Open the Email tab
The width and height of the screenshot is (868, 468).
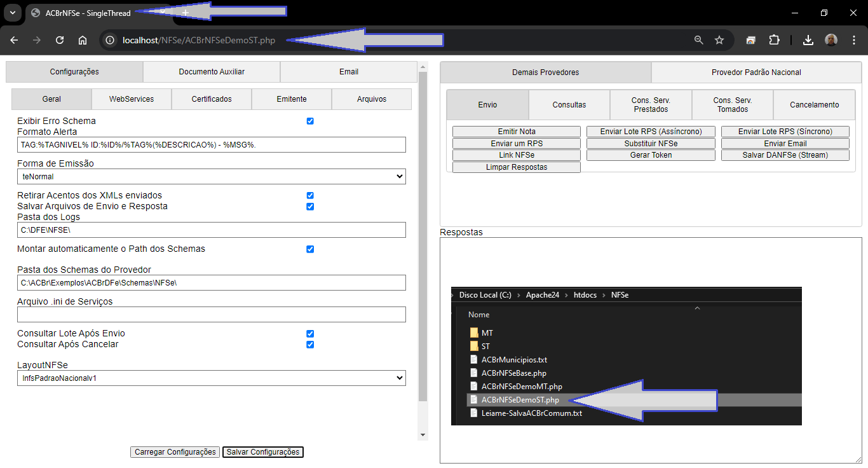(349, 72)
